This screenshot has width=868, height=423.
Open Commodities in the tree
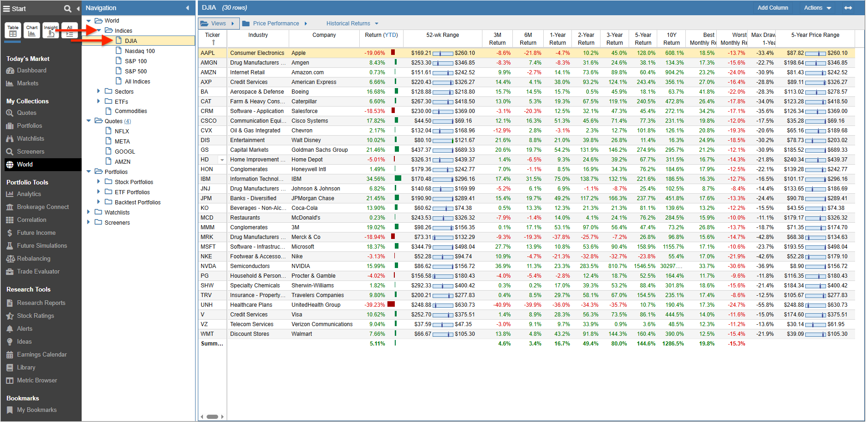[131, 111]
